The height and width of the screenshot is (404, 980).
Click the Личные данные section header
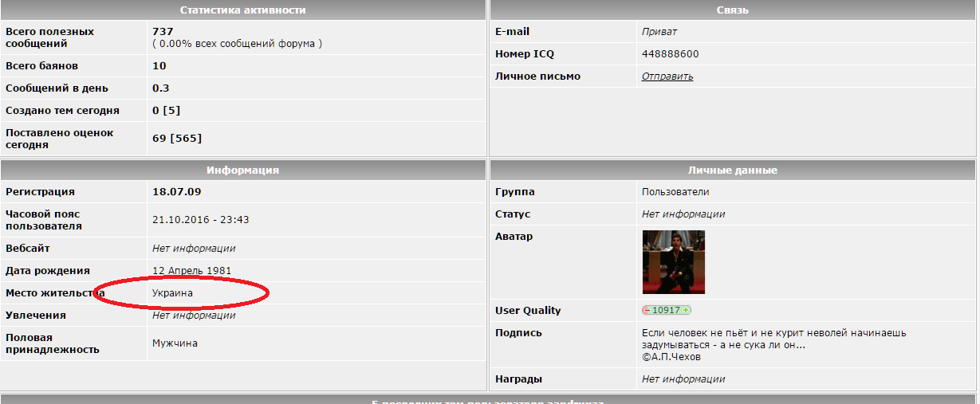pyautogui.click(x=732, y=171)
